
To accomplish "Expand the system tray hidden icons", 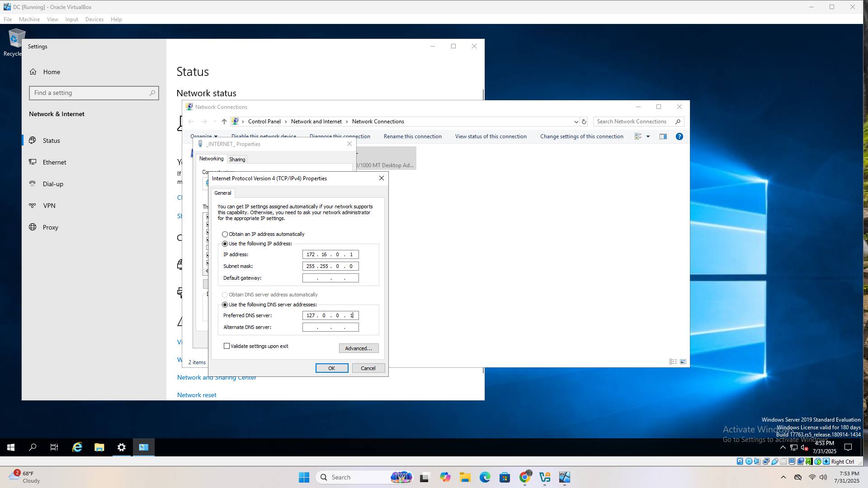I will (x=783, y=447).
